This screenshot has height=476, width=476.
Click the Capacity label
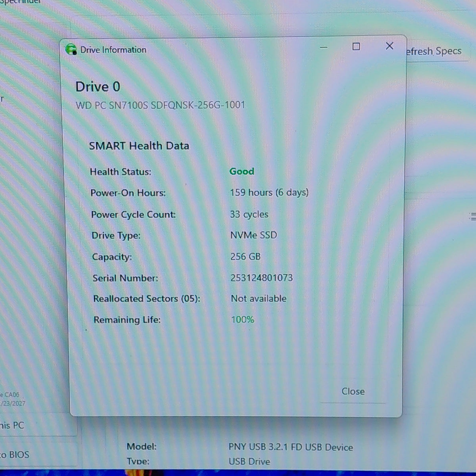112,257
